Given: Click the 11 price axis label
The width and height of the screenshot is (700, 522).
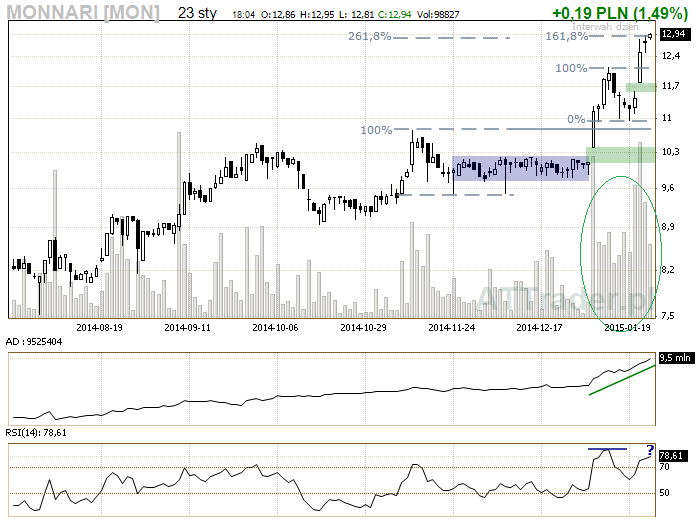Looking at the screenshot, I should click(667, 118).
